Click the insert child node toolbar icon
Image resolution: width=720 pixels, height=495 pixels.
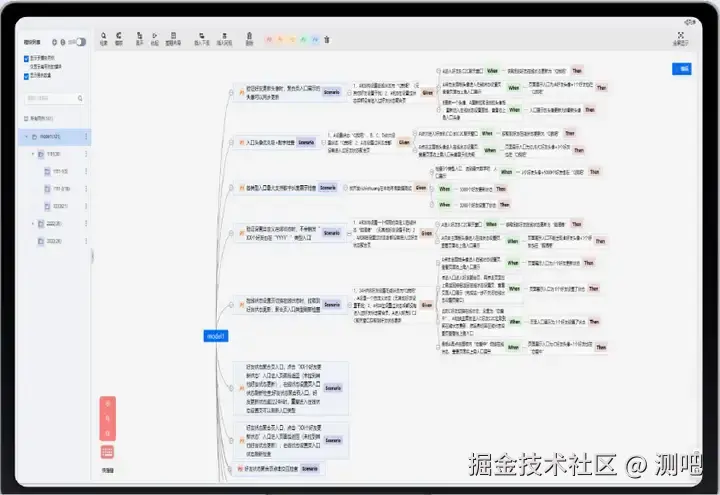(202, 39)
